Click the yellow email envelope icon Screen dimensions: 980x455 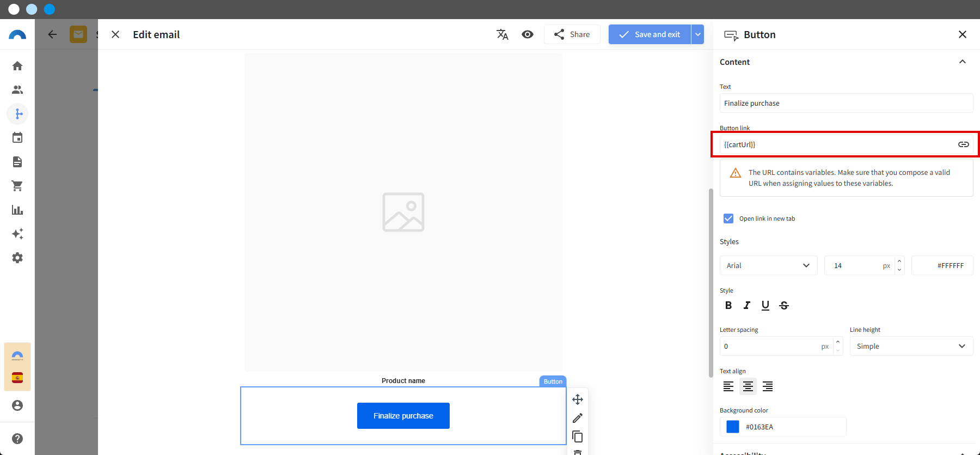click(78, 34)
